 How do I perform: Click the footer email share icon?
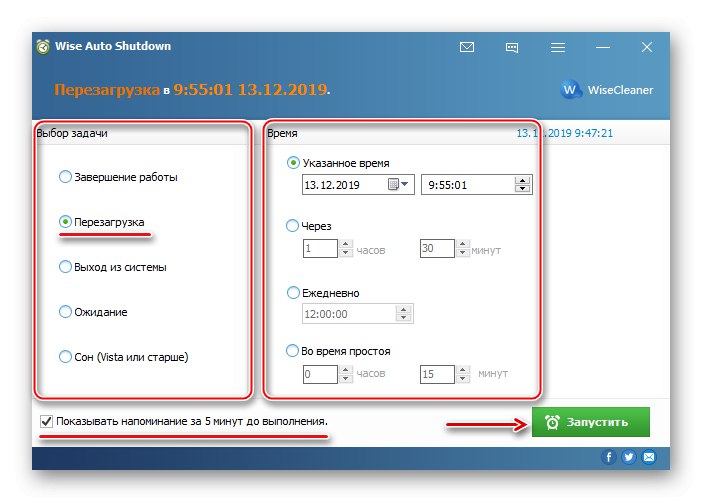click(x=649, y=457)
